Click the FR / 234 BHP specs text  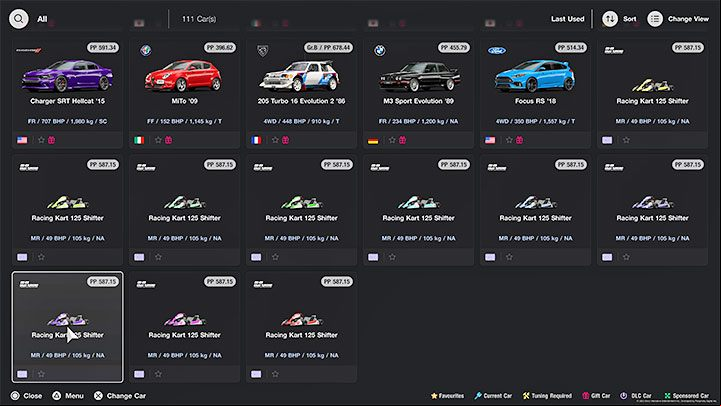point(418,121)
